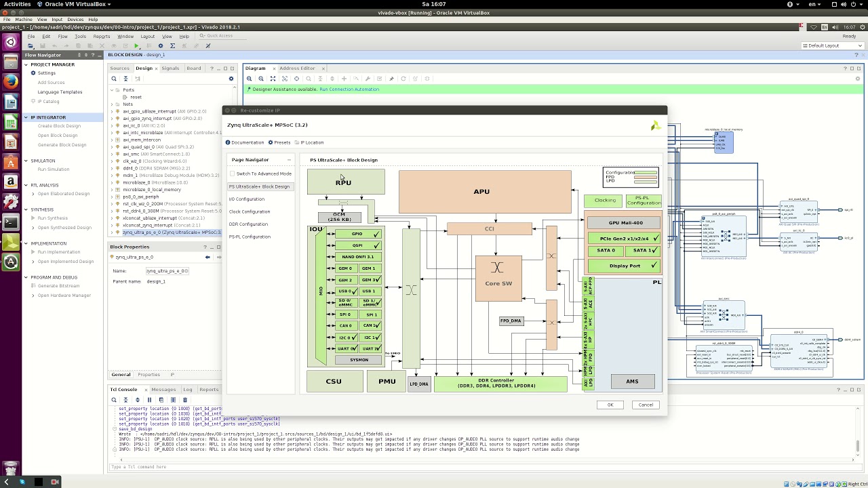Collapse the PROJECT MANAGER section
Image resolution: width=868 pixels, height=488 pixels.
tap(26, 64)
